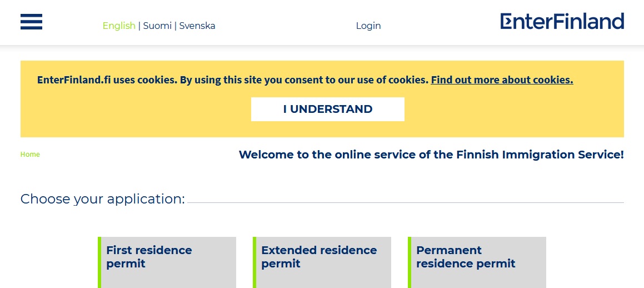Click green accent bar on Extended residence permit card
This screenshot has height=288, width=644.
(254, 262)
